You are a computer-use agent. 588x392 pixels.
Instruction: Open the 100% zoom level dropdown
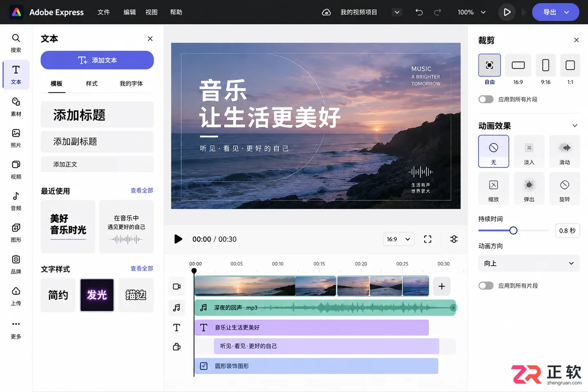coord(472,12)
